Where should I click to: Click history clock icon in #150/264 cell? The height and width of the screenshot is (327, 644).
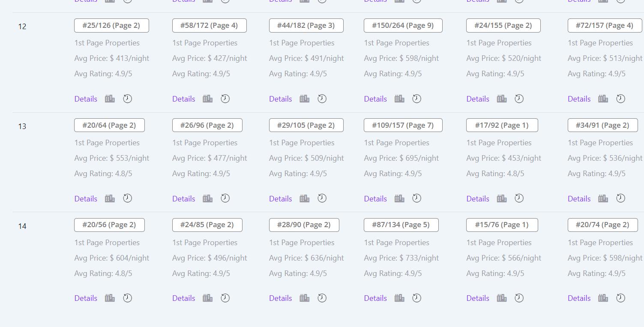pos(417,99)
